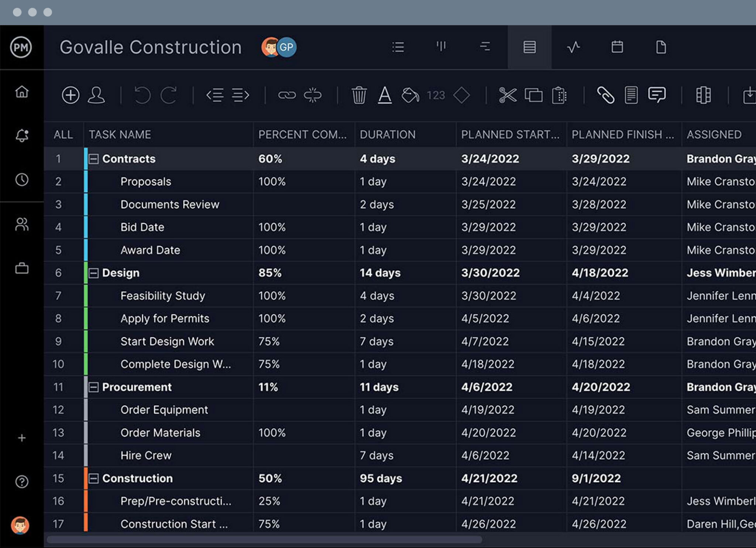Click the PERCENT COM... column header
The image size is (756, 548).
(x=302, y=135)
